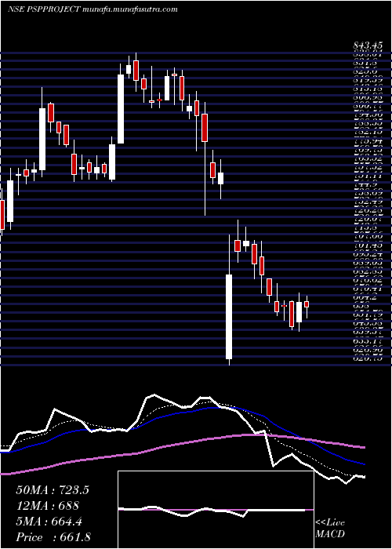Click the last red candlestick on chart
Image resolution: width=392 pixels, height=549 pixels.
click(x=307, y=304)
